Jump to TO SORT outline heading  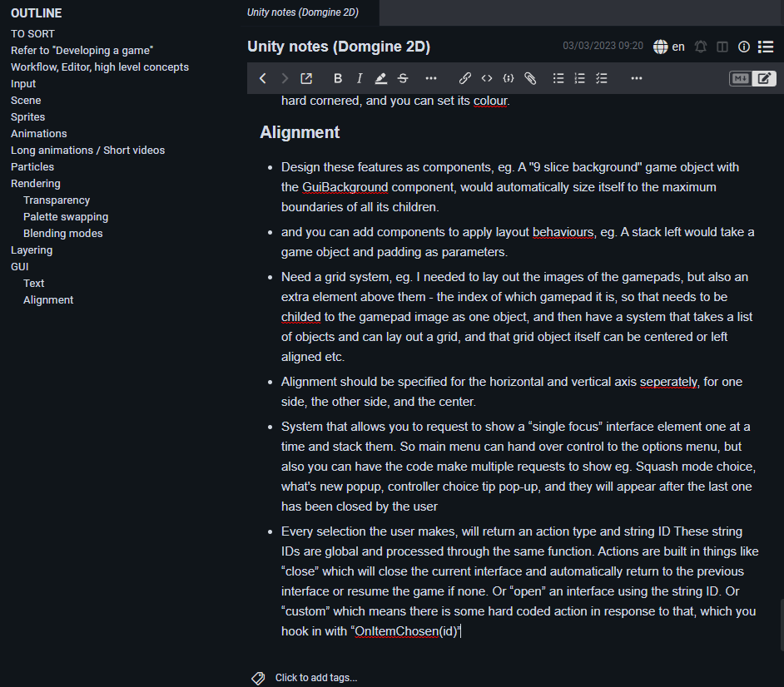(32, 34)
